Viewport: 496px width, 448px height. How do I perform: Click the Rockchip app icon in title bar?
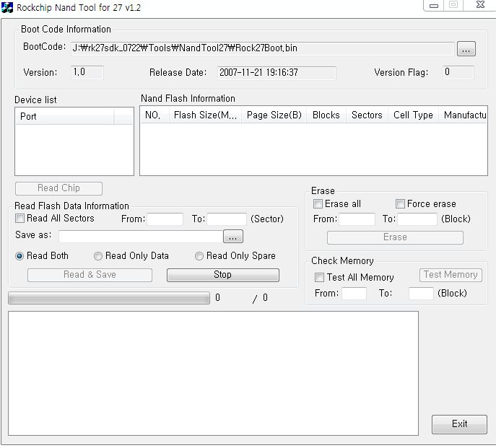[7, 7]
